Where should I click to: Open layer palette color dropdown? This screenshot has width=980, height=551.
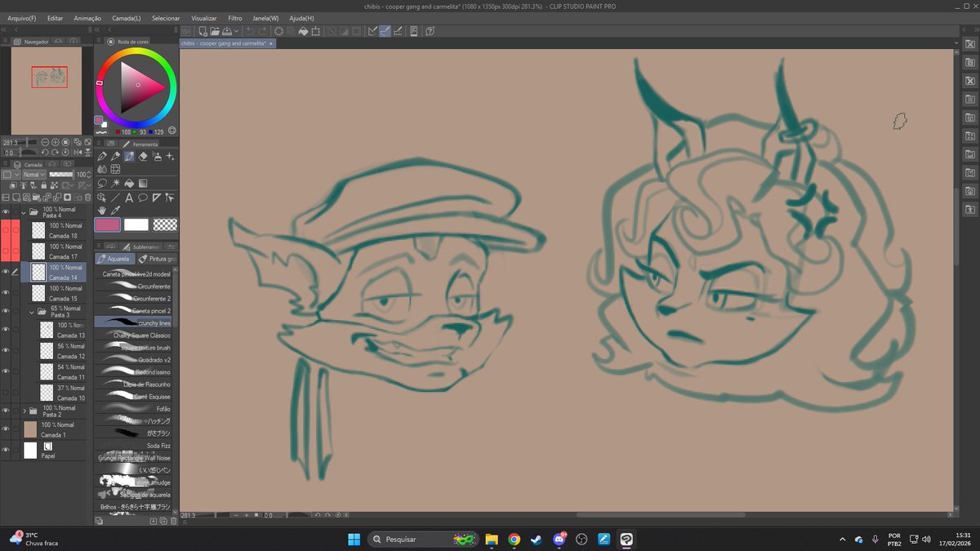(11, 174)
